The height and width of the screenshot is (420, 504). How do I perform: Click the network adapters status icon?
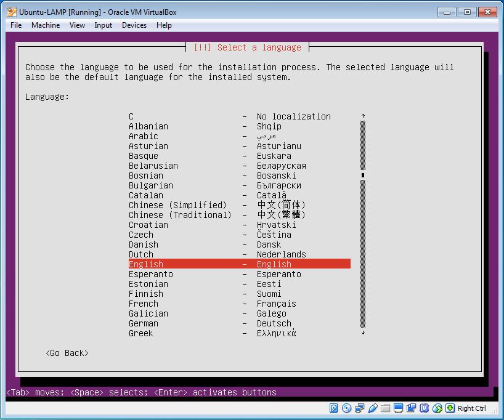[359, 408]
